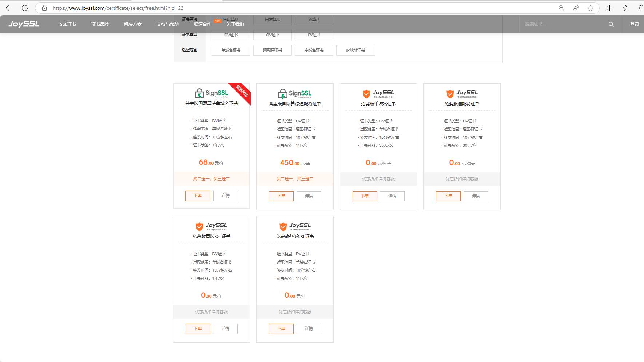Click JoySSL logo on 免费版通配符证书 card
Screen dimensions: 644x362
click(x=462, y=94)
